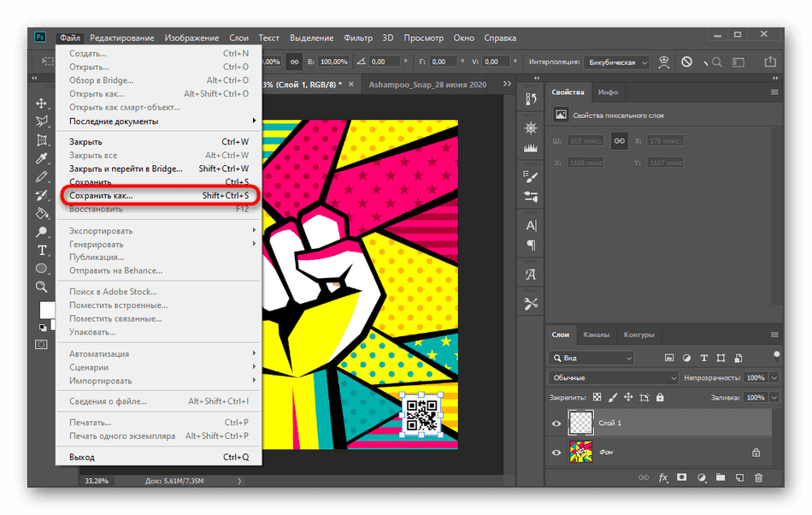Toggle link width and height in Properties
This screenshot has height=515, width=812.
click(620, 141)
